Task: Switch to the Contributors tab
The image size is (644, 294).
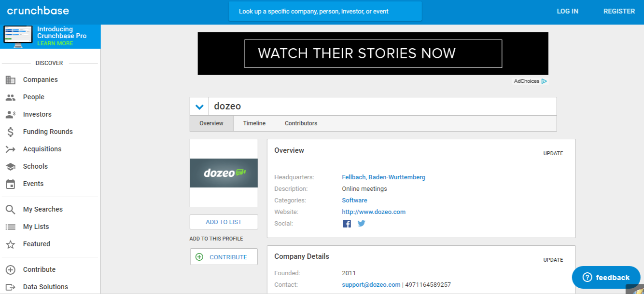Action: click(x=301, y=123)
